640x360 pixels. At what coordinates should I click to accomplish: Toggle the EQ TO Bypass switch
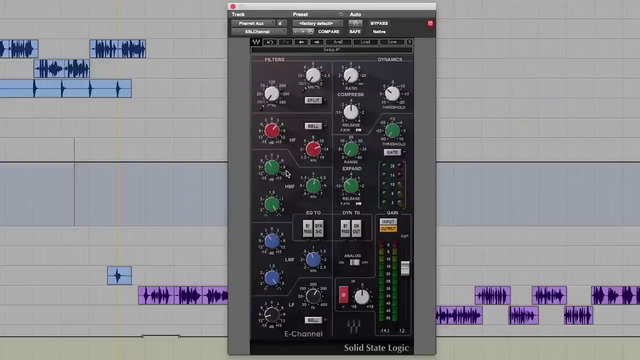[307, 229]
